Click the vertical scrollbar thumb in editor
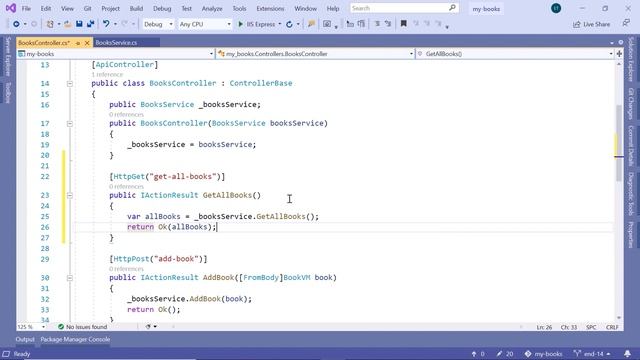 (619, 143)
